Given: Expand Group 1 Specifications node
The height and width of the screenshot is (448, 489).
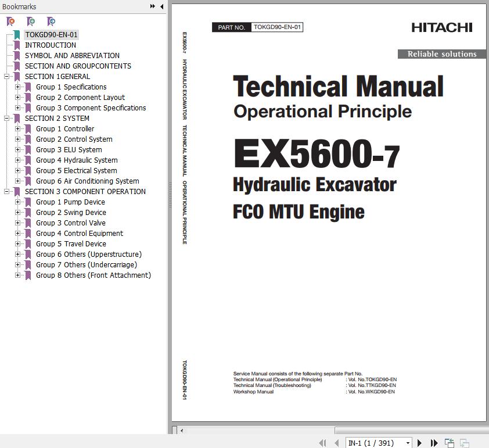Looking at the screenshot, I should coord(18,87).
